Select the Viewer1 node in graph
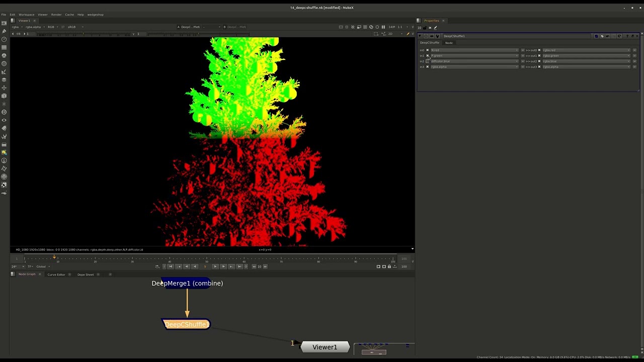 point(325,347)
